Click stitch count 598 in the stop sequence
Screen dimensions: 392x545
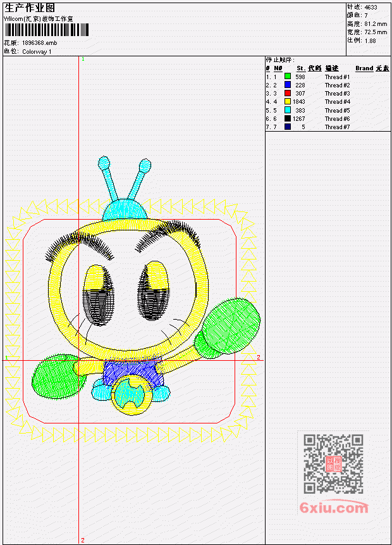(x=300, y=77)
